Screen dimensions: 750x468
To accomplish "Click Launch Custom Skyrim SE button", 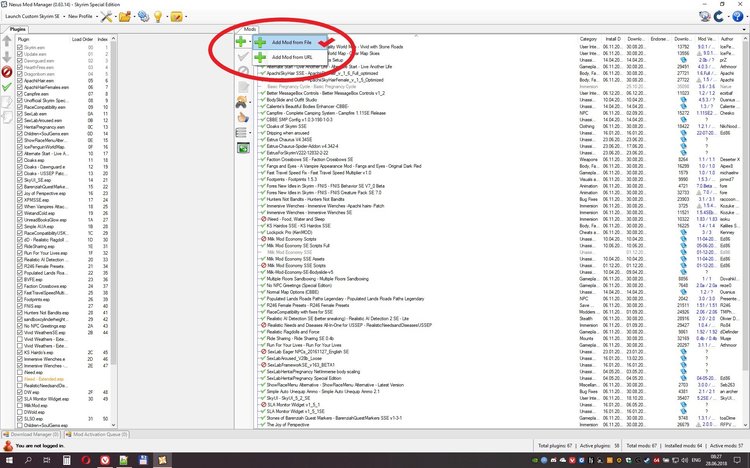I will [x=32, y=16].
